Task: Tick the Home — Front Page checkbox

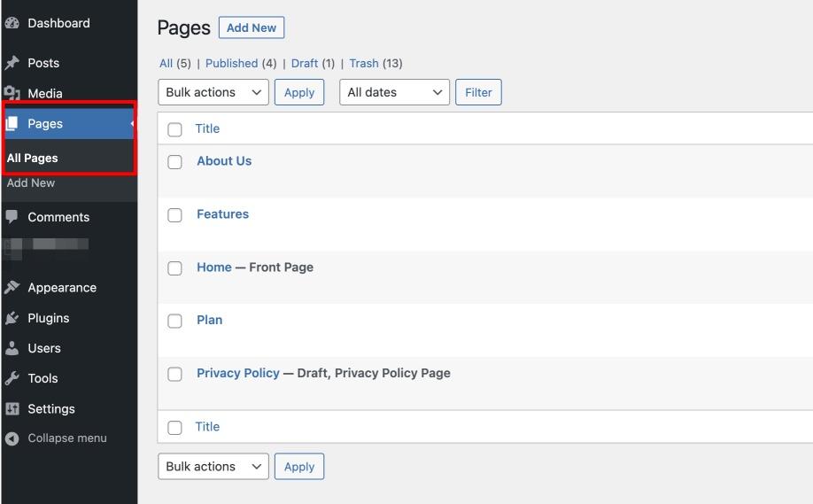Action: click(x=174, y=268)
